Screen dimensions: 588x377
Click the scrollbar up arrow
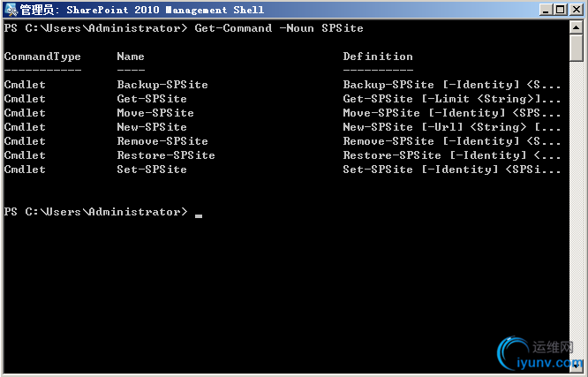coord(577,26)
